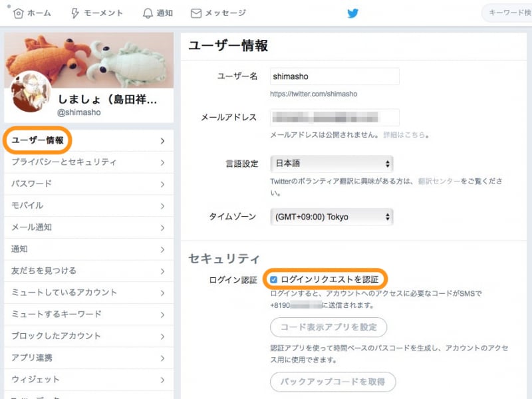Click the Twitter bird logo
This screenshot has width=532, height=399.
[354, 13]
